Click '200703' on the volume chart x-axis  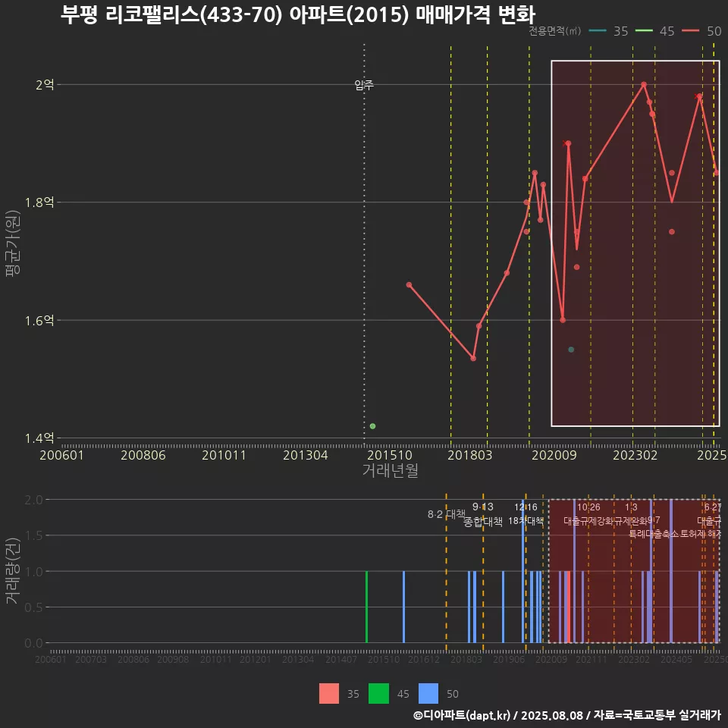pos(91,659)
